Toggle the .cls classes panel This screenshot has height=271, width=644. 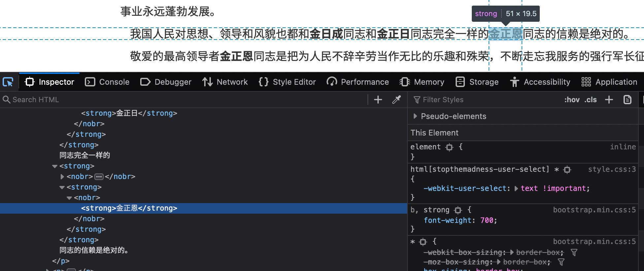(591, 100)
